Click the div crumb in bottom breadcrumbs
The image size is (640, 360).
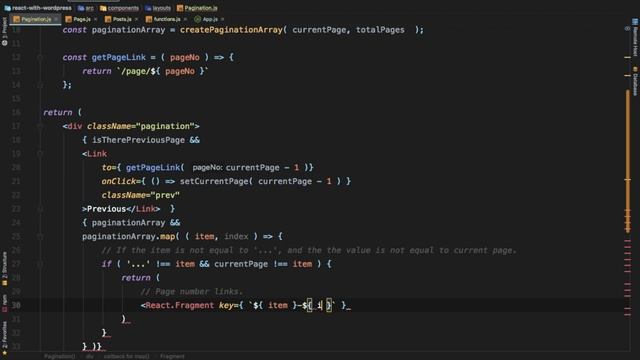[x=90, y=356]
